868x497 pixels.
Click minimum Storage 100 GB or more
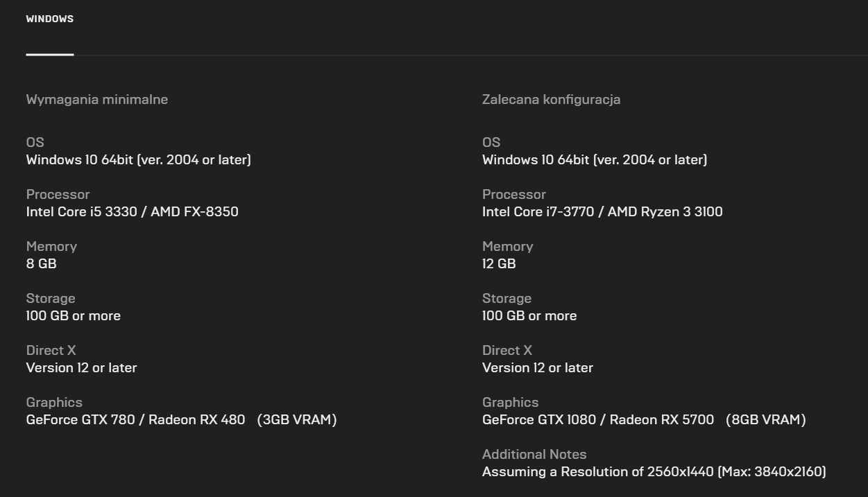tap(74, 315)
